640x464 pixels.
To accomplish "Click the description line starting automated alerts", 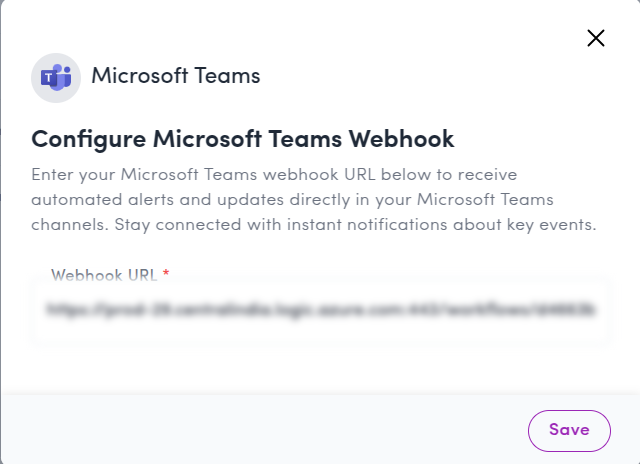I will click(292, 200).
